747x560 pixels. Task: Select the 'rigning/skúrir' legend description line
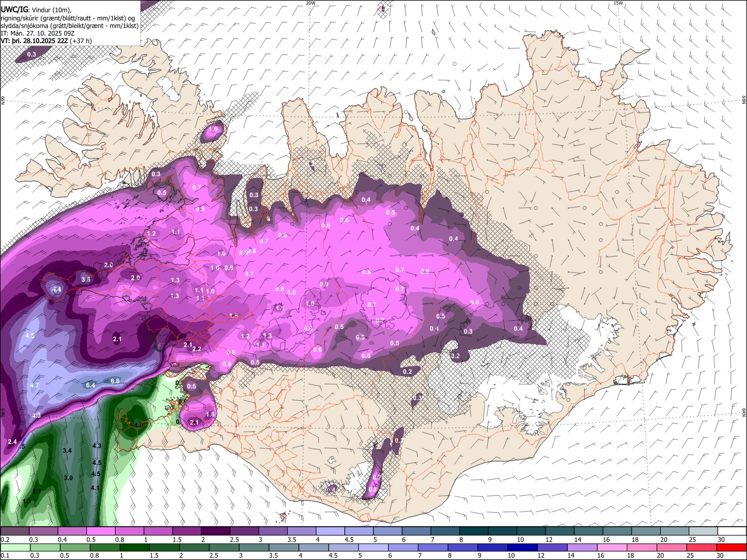[x=67, y=18]
